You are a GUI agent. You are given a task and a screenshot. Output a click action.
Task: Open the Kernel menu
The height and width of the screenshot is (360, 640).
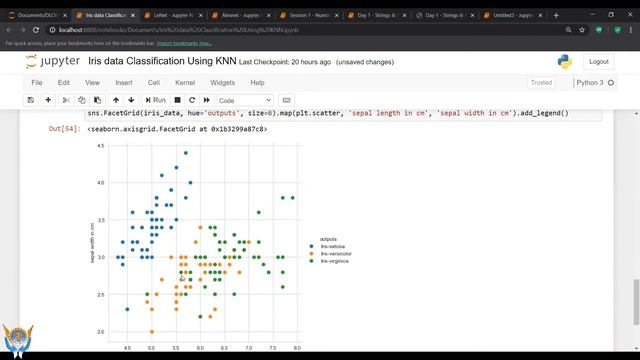(x=185, y=82)
